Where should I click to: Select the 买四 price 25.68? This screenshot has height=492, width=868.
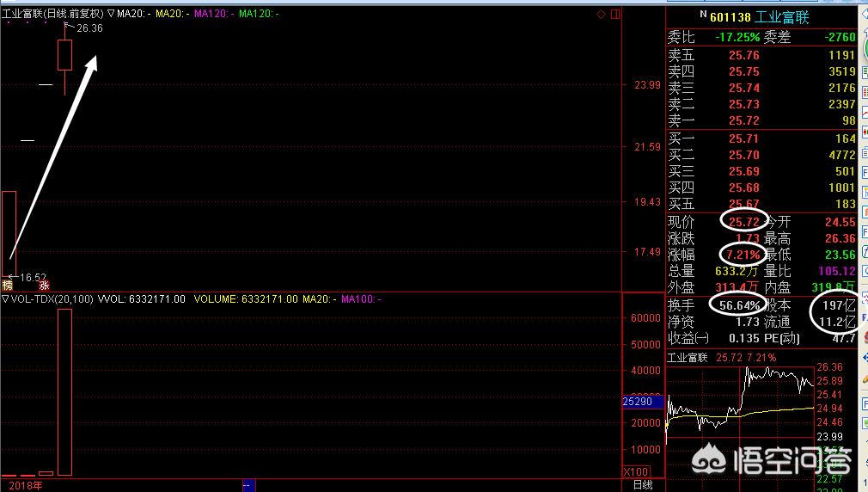point(744,188)
